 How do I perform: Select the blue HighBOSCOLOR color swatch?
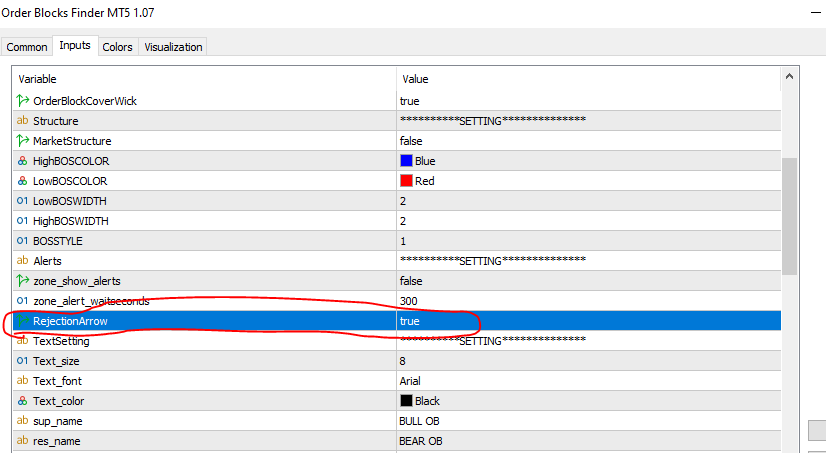[x=406, y=161]
